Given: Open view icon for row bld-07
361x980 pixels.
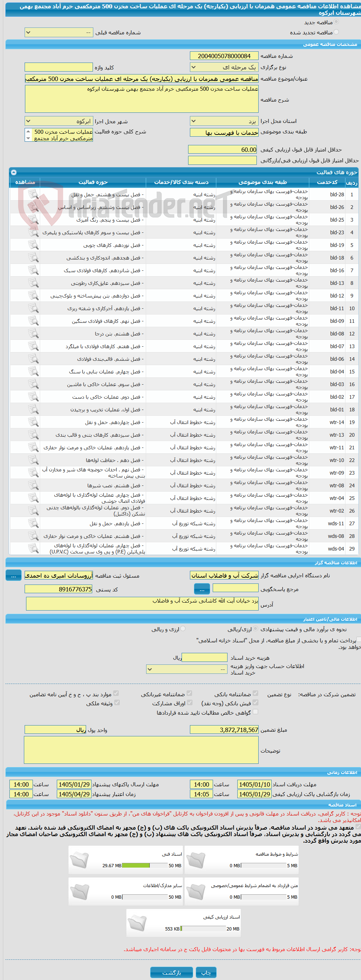Looking at the screenshot, I should (x=34, y=346).
